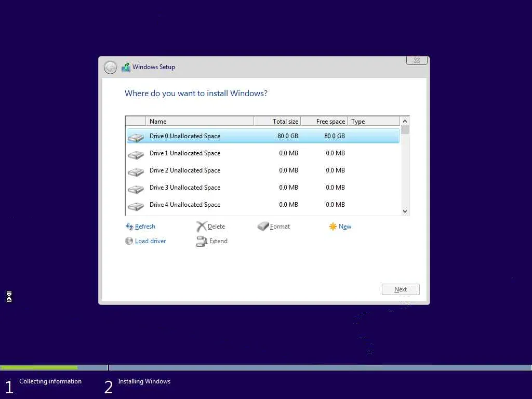Format the selected partition
This screenshot has width=532, height=399.
[x=280, y=227]
